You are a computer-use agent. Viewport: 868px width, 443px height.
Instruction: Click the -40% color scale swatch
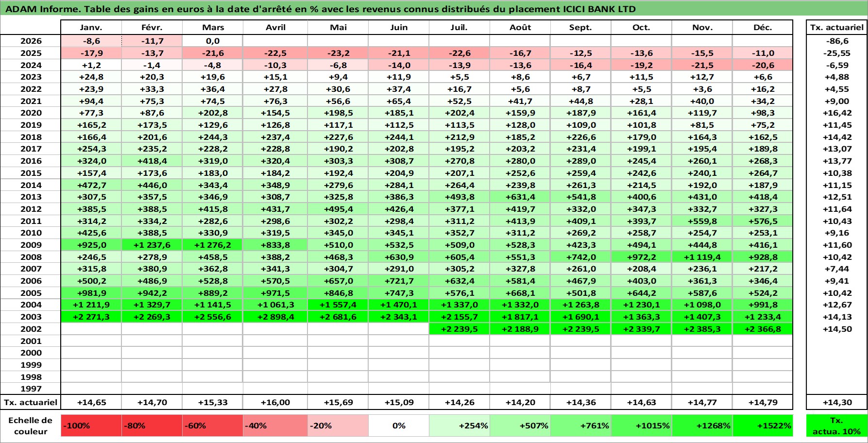(x=275, y=426)
